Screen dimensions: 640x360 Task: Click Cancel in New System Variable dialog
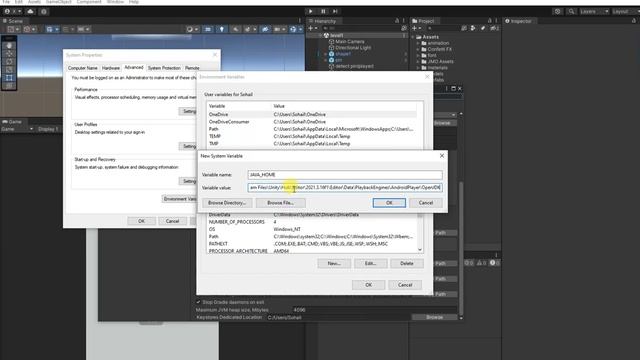coord(426,203)
